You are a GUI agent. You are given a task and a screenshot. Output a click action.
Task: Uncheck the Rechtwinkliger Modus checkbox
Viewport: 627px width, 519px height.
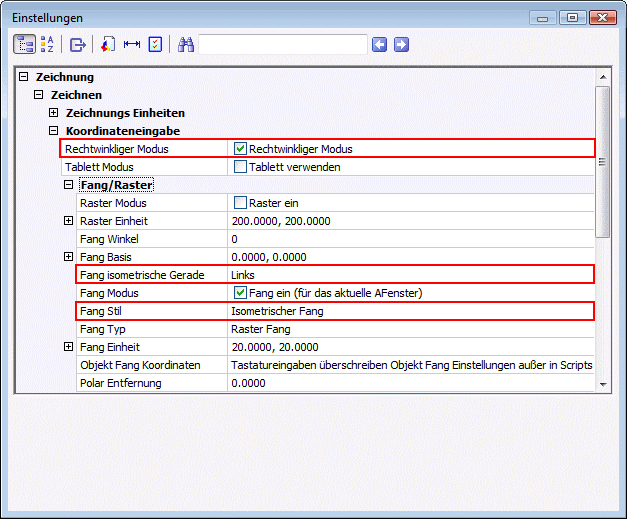click(x=240, y=149)
